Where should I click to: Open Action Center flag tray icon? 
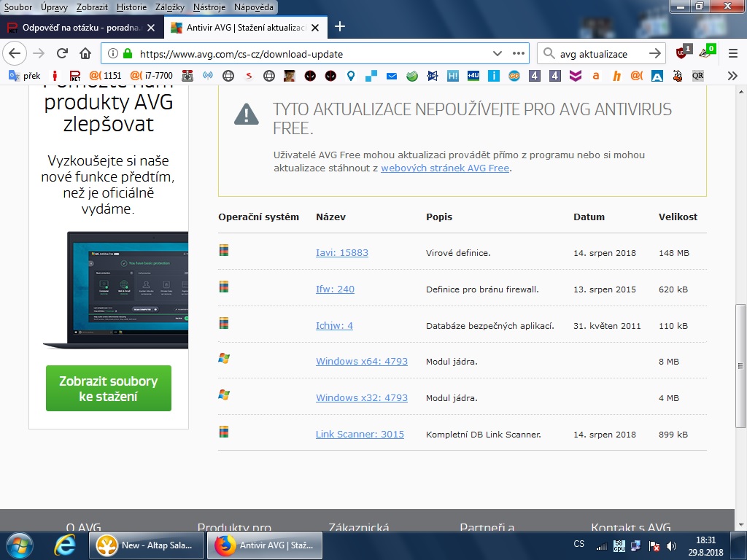click(654, 546)
